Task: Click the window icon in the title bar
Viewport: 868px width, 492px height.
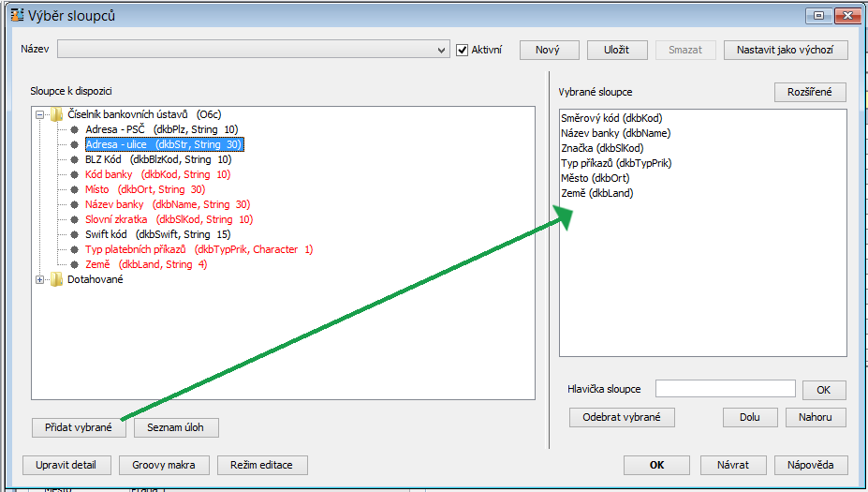Action: pyautogui.click(x=16, y=15)
